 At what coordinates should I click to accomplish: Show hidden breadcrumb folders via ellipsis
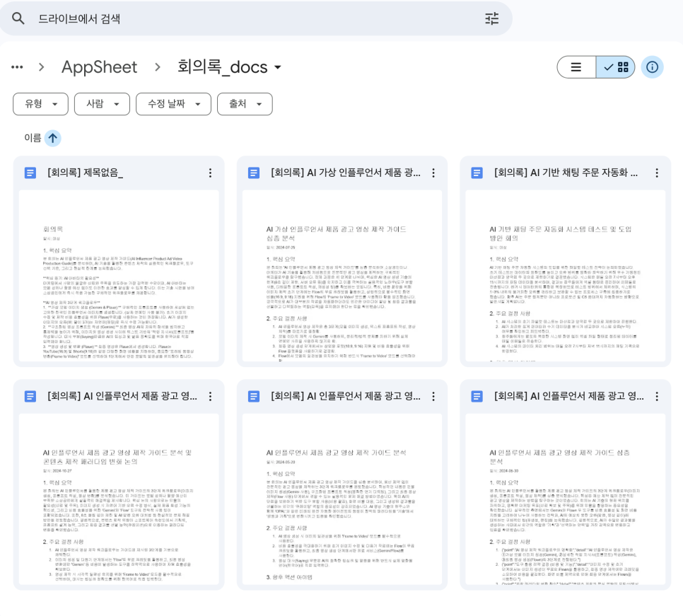coord(18,67)
